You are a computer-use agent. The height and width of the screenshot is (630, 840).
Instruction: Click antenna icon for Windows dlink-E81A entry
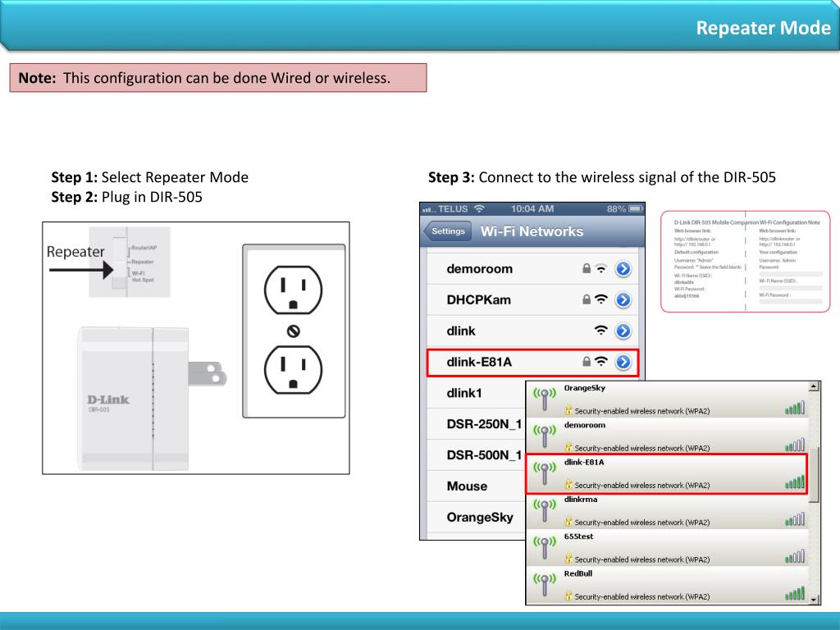tap(545, 473)
